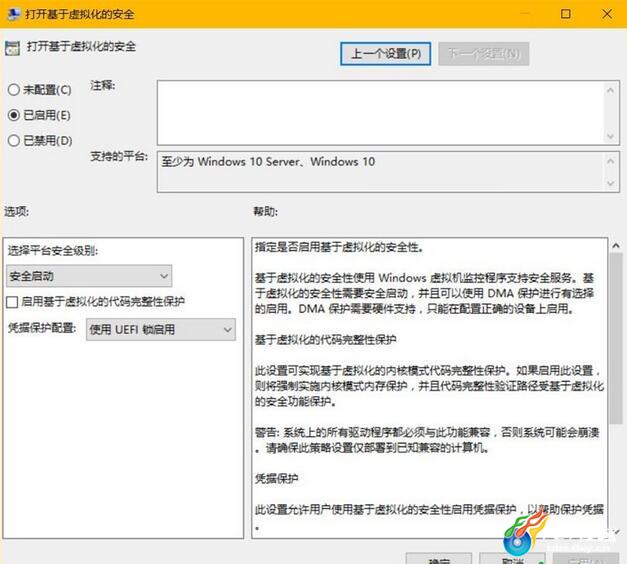Viewport: 627px width, 564px height.
Task: Click the 帮助: label
Action: click(266, 211)
